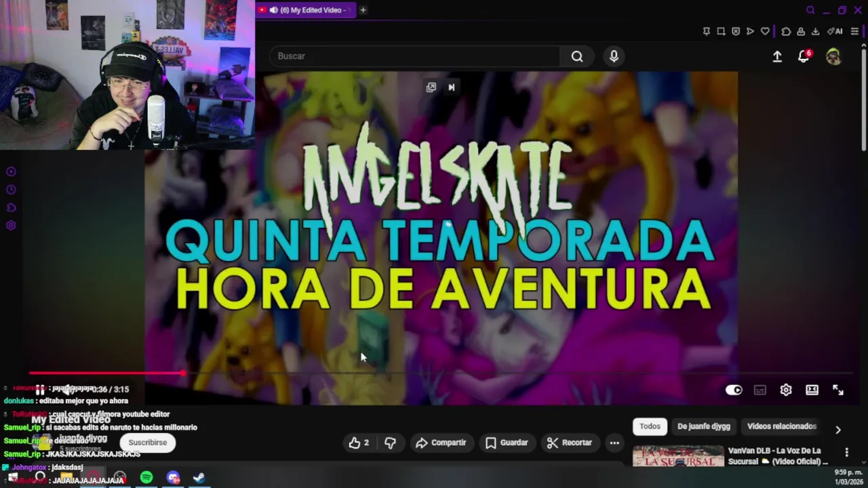Screen dimensions: 868x488
Task: Pause the video using player pause button
Action: [x=40, y=390]
